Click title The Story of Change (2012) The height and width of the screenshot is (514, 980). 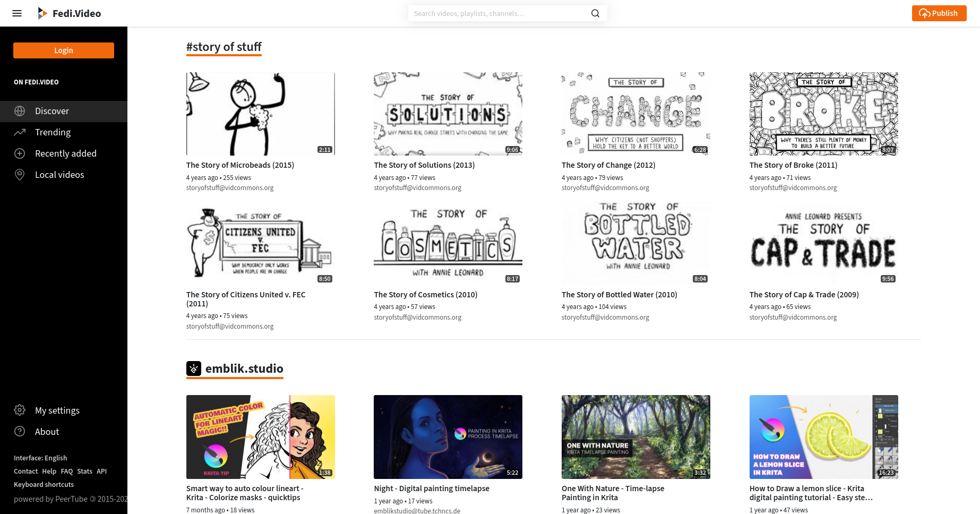coord(608,165)
